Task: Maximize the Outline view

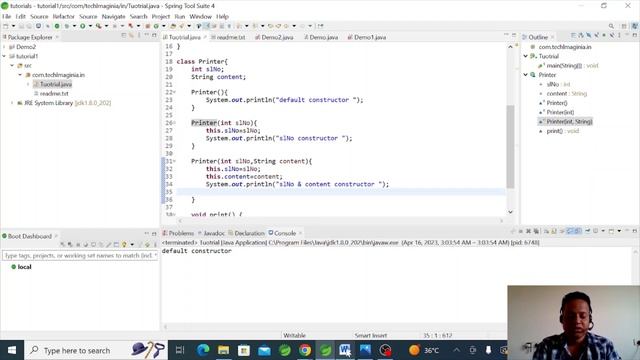Action: point(635,36)
